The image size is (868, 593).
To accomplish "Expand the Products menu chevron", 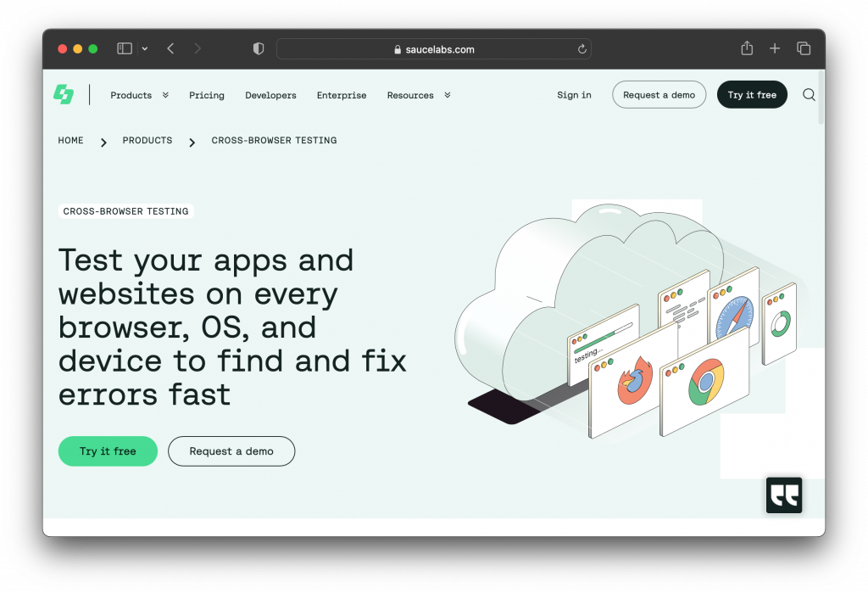I will tap(165, 95).
